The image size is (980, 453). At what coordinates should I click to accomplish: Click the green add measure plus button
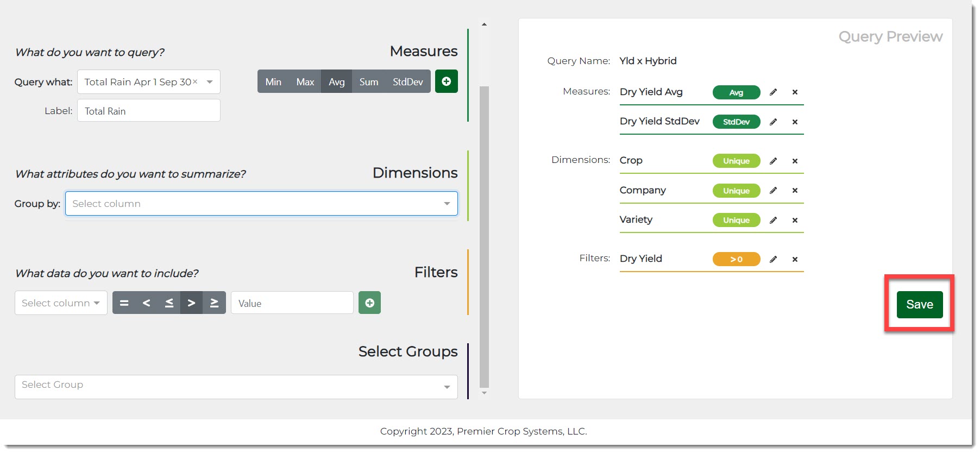[x=446, y=81]
